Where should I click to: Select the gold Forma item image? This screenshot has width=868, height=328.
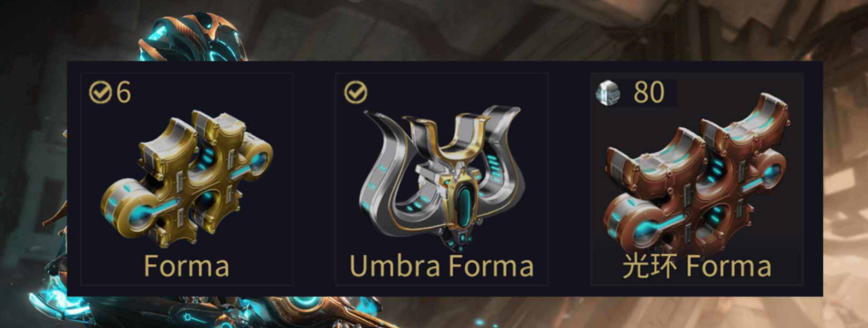coord(187,178)
